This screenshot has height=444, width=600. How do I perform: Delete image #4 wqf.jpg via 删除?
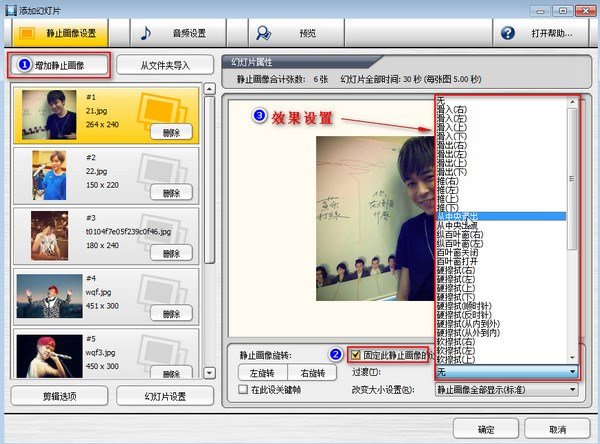[171, 313]
